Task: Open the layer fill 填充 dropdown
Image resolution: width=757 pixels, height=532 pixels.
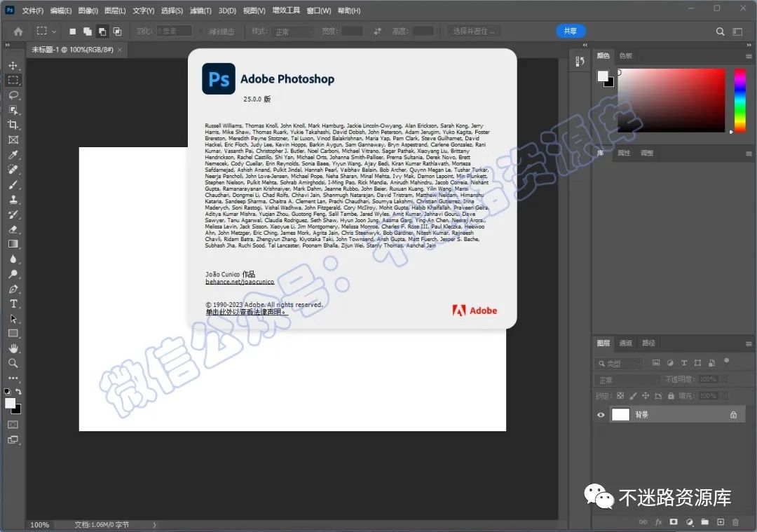Action: click(x=724, y=396)
